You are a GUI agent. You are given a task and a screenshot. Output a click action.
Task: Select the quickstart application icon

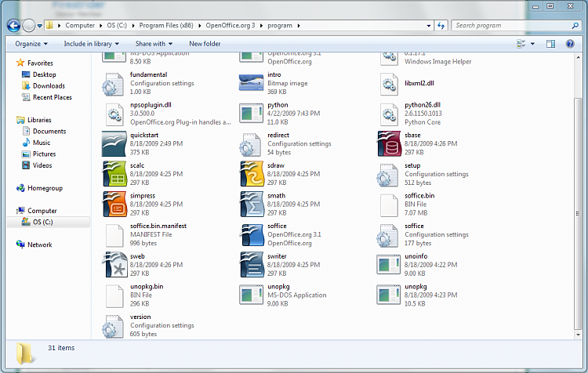point(114,143)
